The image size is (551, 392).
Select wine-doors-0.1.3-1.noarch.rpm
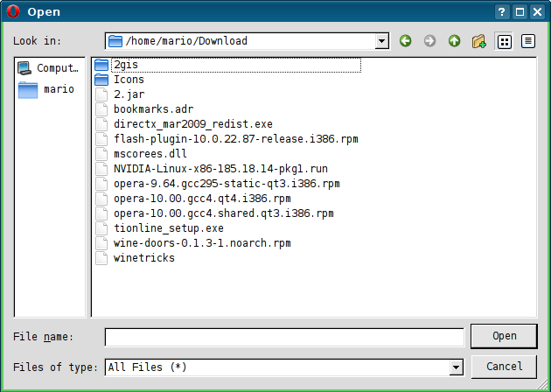pos(193,243)
